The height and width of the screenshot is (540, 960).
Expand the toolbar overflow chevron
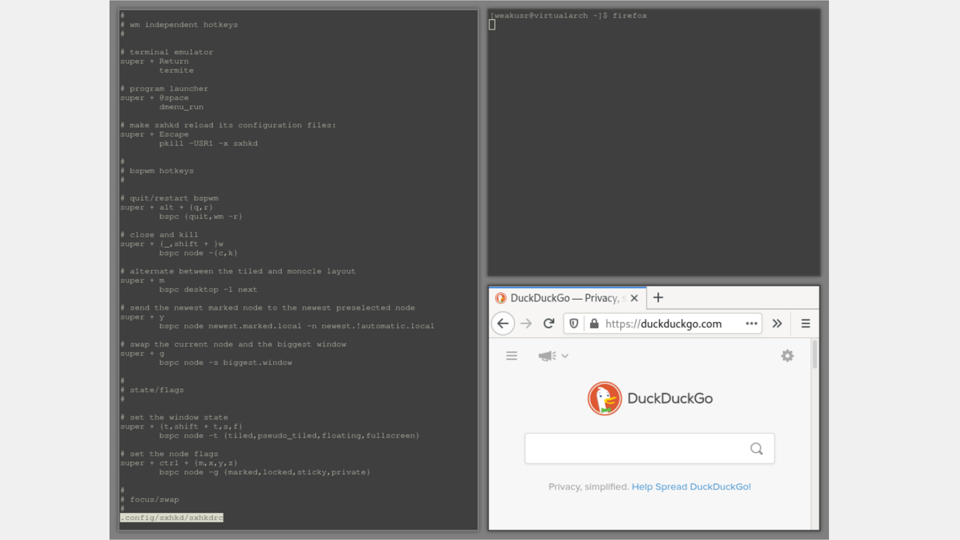[x=777, y=324]
